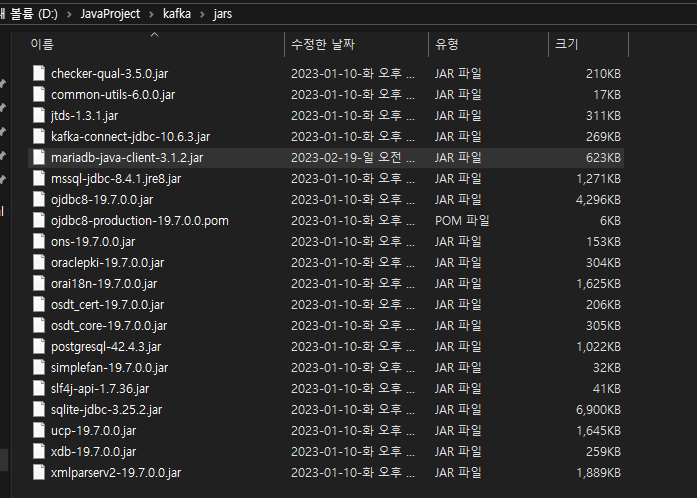
Task: Click the 1,889KB size cell
Action: coord(598,472)
